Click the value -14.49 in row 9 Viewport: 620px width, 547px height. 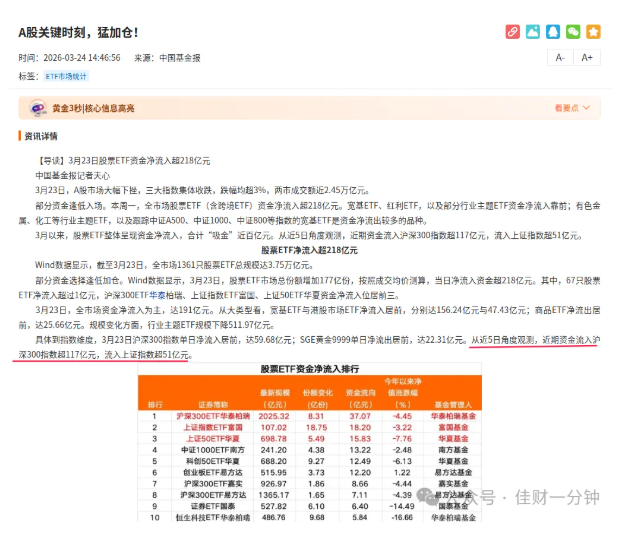(x=402, y=506)
